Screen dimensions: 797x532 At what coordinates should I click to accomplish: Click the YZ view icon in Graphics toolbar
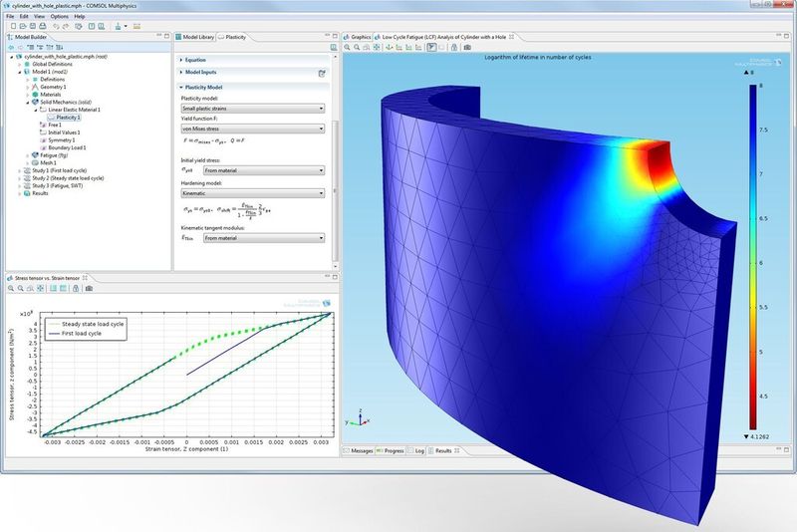(x=408, y=47)
